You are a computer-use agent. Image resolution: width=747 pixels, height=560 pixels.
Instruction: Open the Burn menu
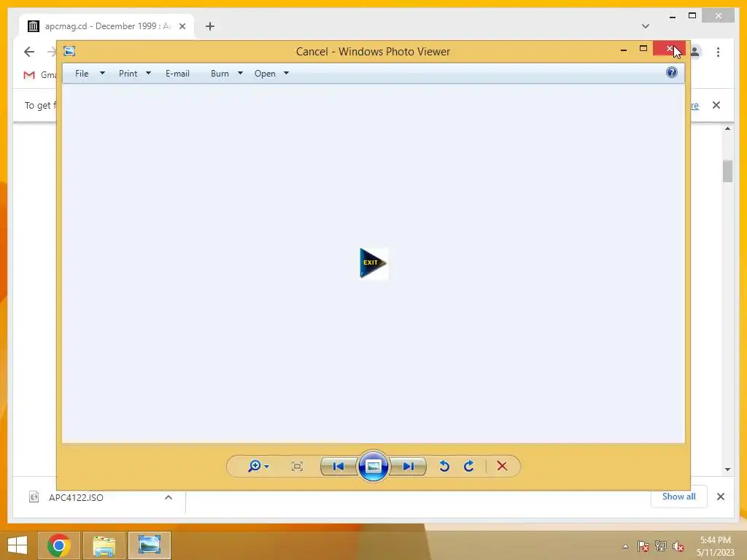coord(220,74)
